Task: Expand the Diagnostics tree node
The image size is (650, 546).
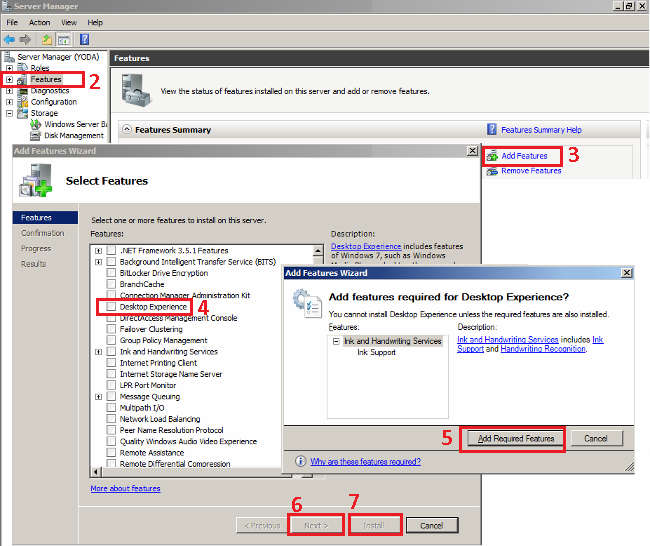Action: 10,90
